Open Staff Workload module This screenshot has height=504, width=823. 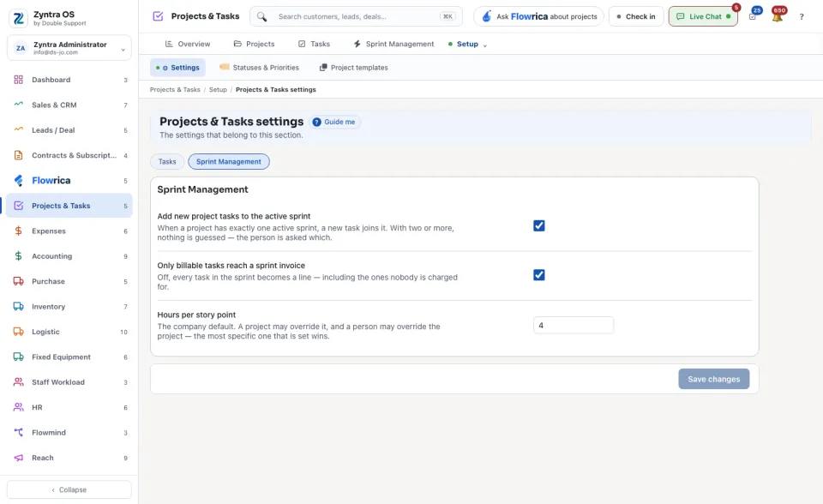pyautogui.click(x=69, y=382)
